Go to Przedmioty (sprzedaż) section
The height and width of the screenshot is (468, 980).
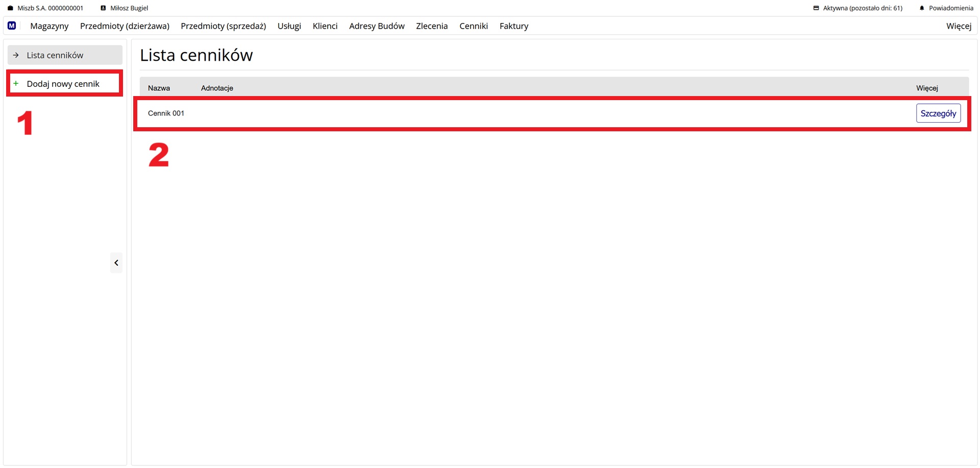point(223,26)
